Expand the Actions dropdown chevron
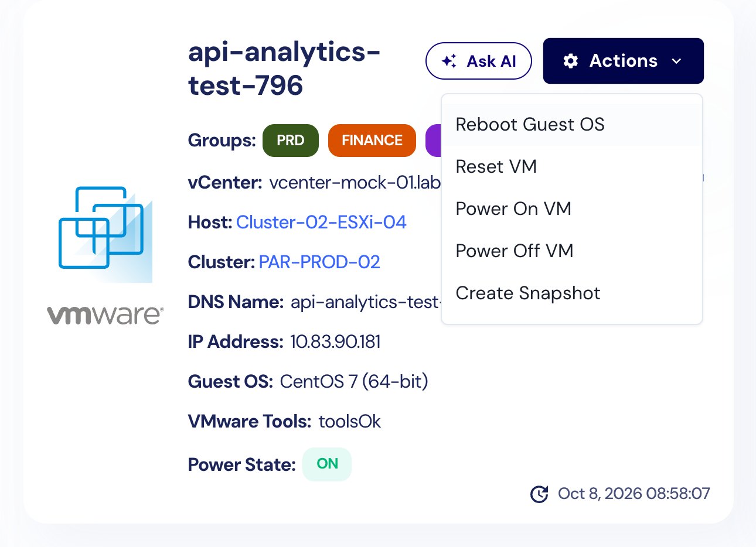 676,61
